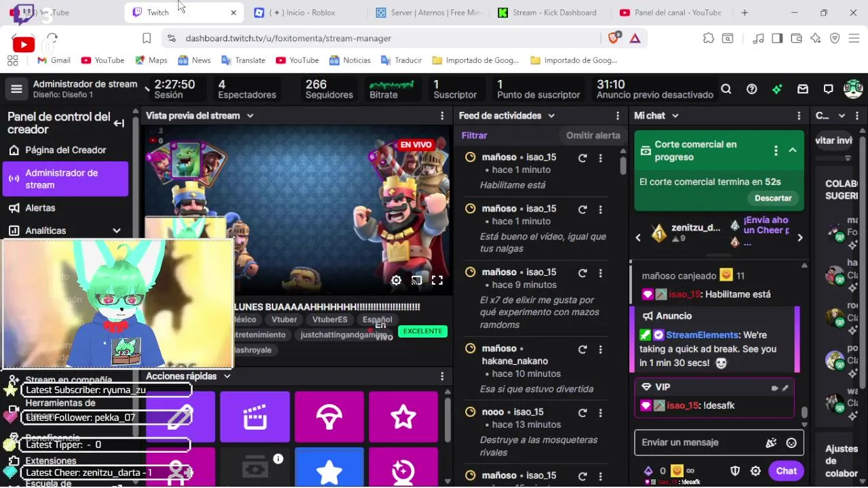The image size is (868, 488).
Task: Click the Vtuber stream tag
Action: (284, 320)
